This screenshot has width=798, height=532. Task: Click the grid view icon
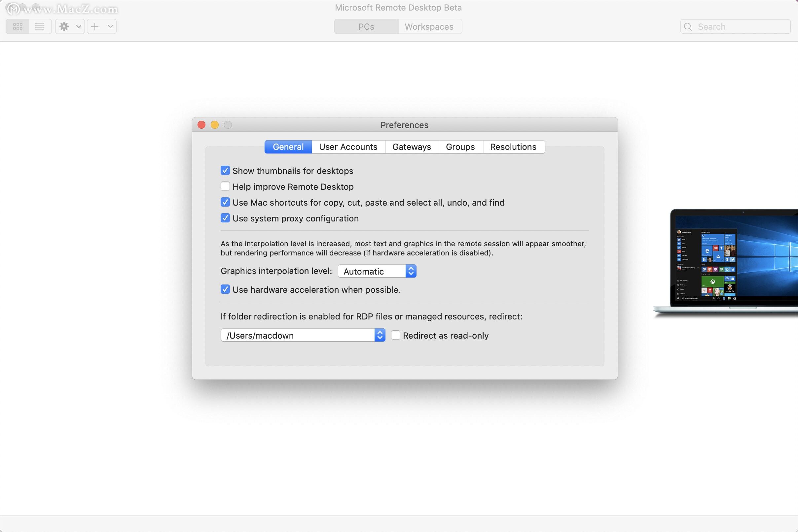pyautogui.click(x=17, y=26)
